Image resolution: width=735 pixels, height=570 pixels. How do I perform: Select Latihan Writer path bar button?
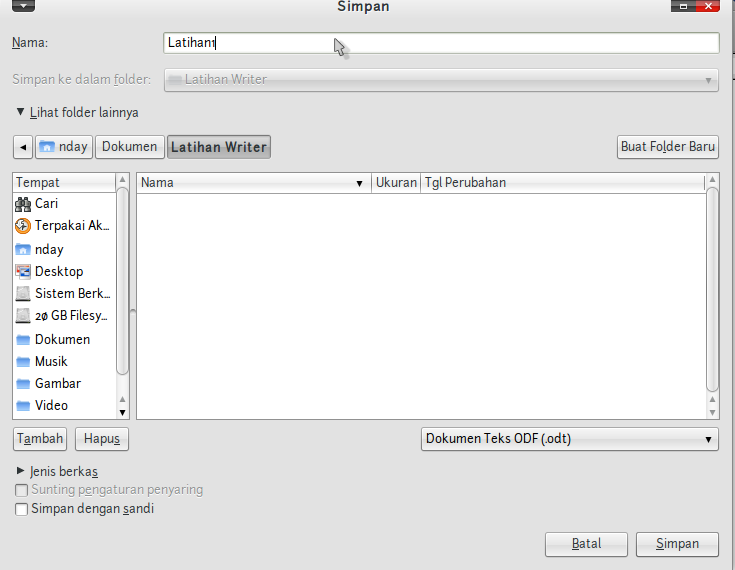click(x=219, y=147)
